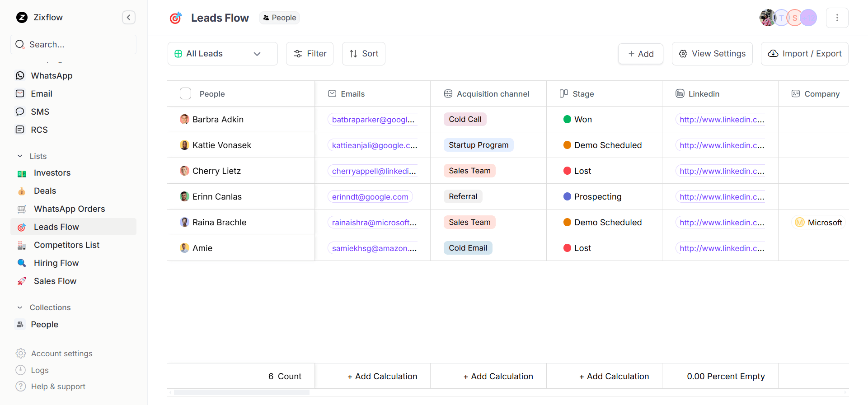Click the Acquisition channel column icon
The height and width of the screenshot is (405, 868).
click(448, 93)
